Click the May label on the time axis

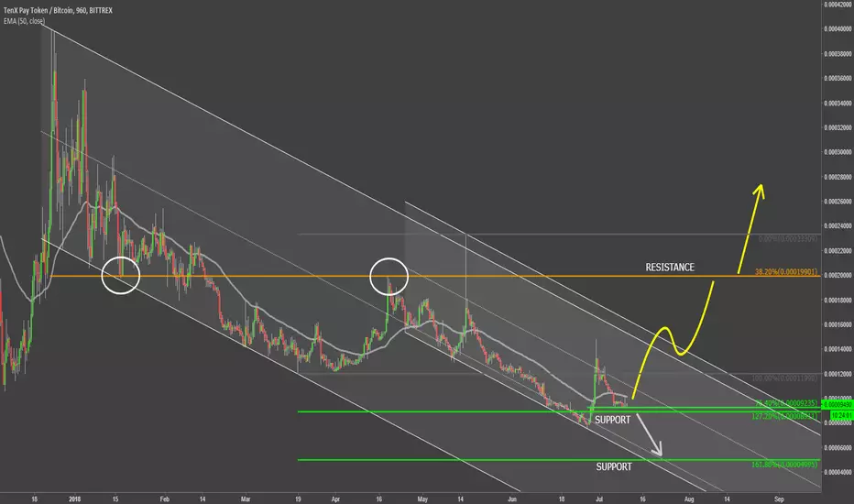422,499
